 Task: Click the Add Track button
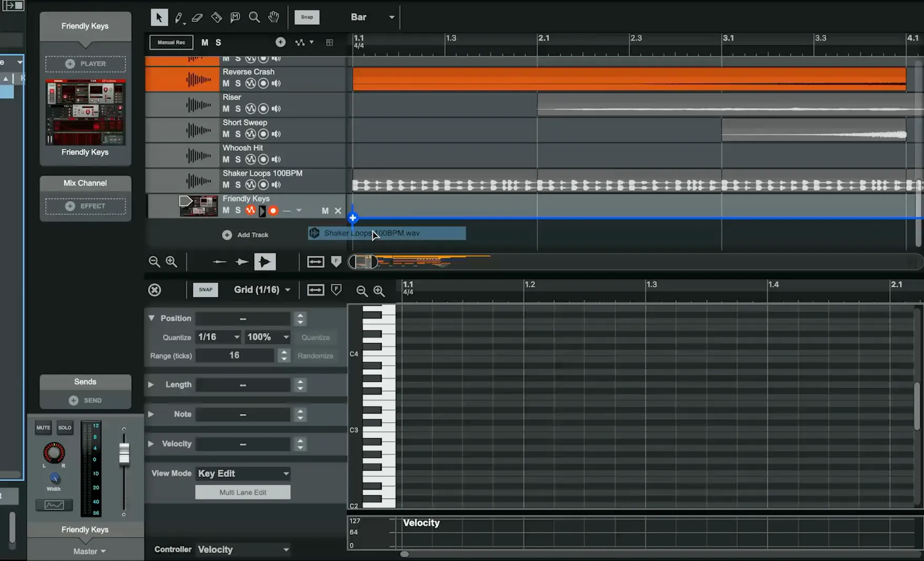246,235
